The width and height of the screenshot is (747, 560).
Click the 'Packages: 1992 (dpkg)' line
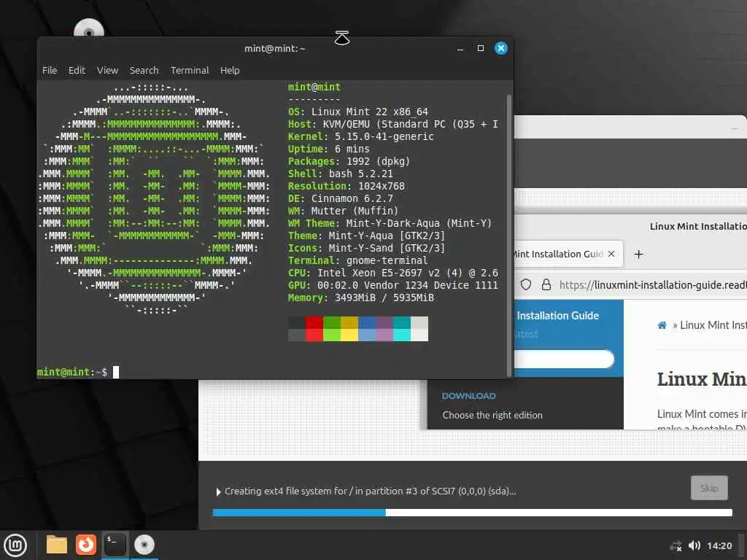point(349,161)
